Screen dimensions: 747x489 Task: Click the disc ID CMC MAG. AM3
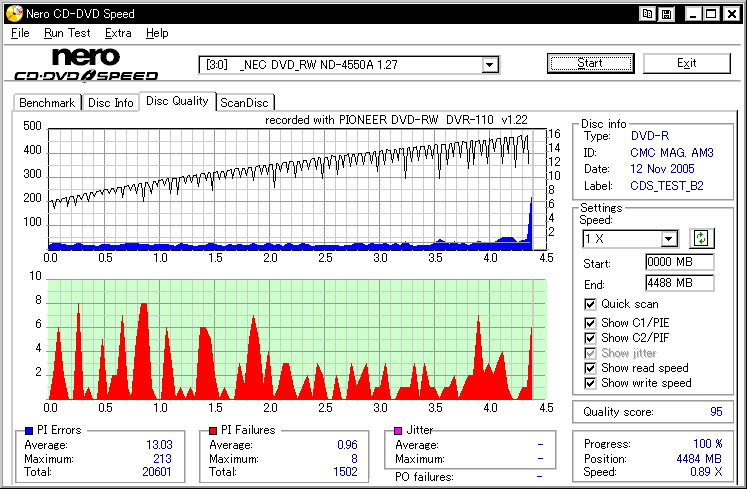[672, 153]
